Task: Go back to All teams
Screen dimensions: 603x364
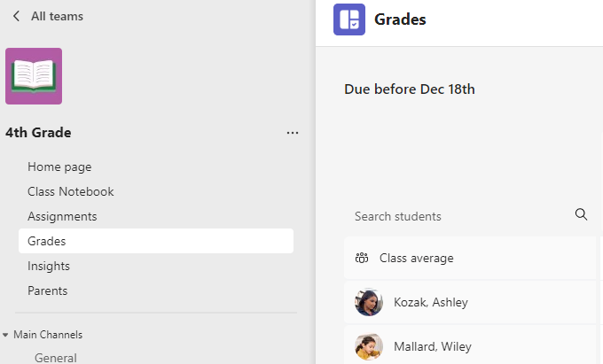Action: click(58, 16)
